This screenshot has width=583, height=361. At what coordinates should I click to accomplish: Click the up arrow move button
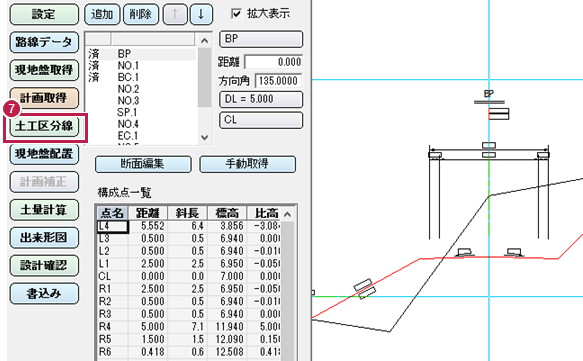tap(175, 14)
